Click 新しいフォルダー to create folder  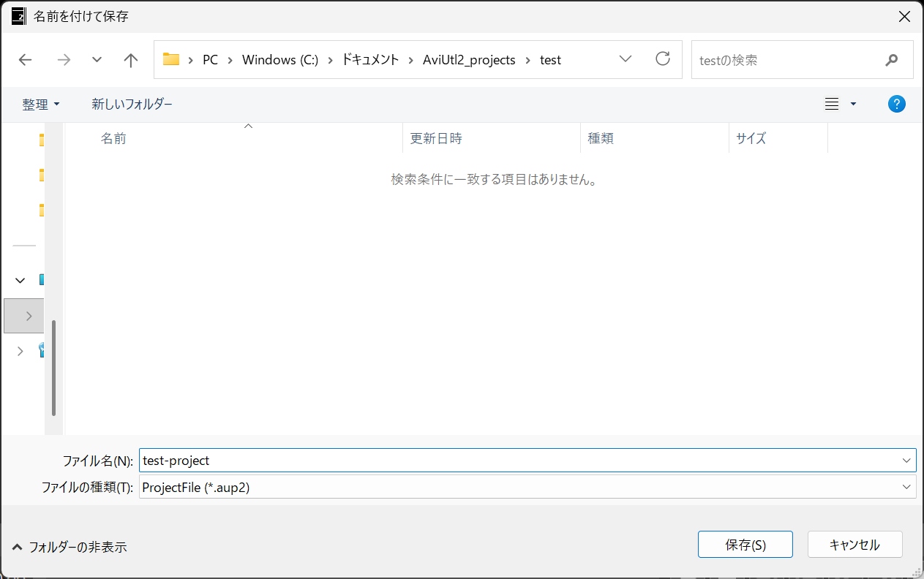tap(132, 105)
